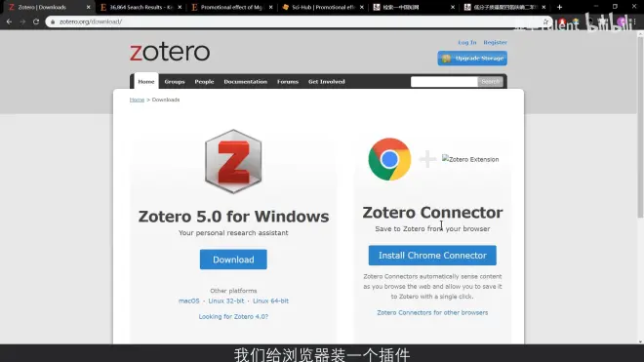Open the Forums menu item
The height and width of the screenshot is (362, 644).
(x=288, y=81)
